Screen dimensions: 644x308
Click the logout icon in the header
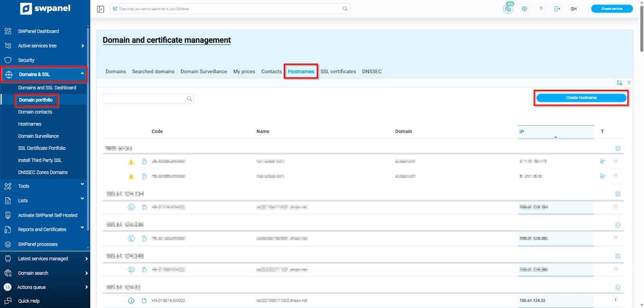click(557, 9)
